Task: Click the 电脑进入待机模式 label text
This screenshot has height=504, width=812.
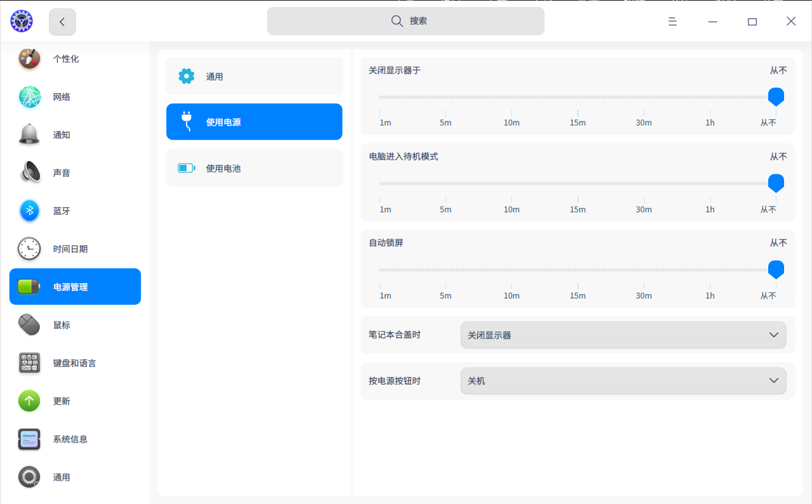Action: tap(403, 157)
